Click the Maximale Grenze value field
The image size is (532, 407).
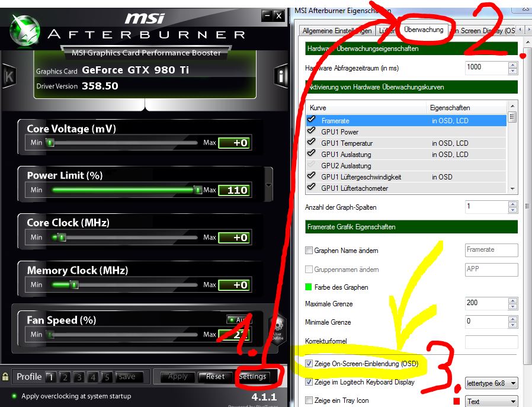point(486,303)
